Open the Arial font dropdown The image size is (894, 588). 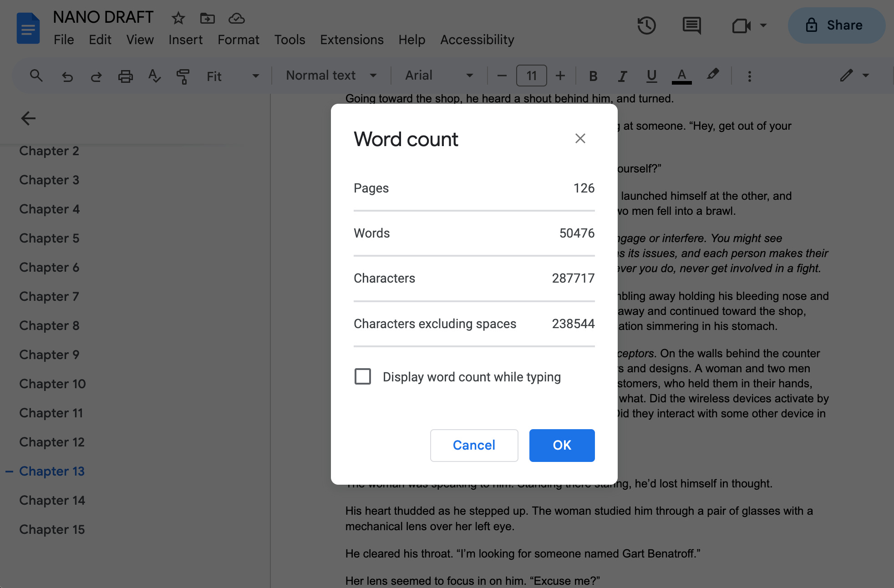click(x=439, y=76)
